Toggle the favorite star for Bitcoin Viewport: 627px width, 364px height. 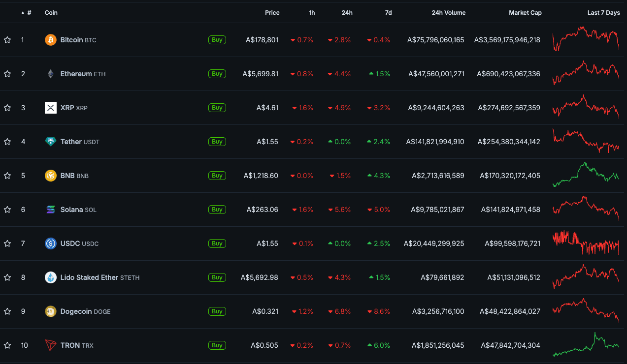[x=7, y=40]
